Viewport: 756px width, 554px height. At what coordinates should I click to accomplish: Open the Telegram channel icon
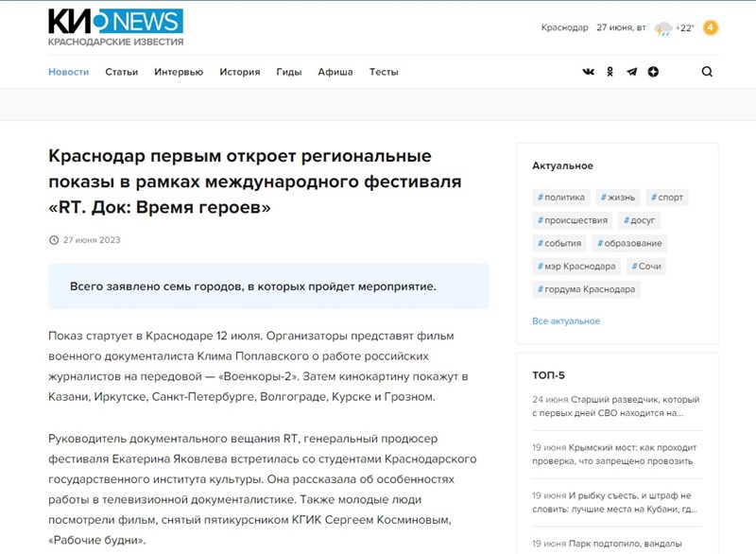click(x=631, y=72)
